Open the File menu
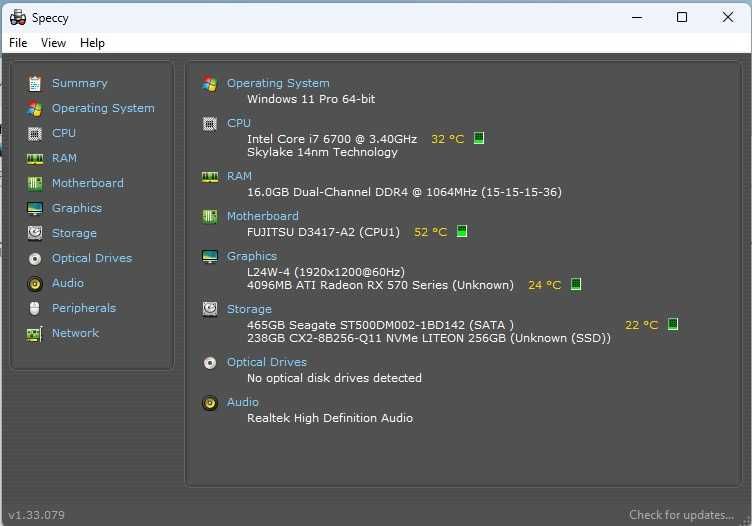Image resolution: width=752 pixels, height=526 pixels. point(18,43)
